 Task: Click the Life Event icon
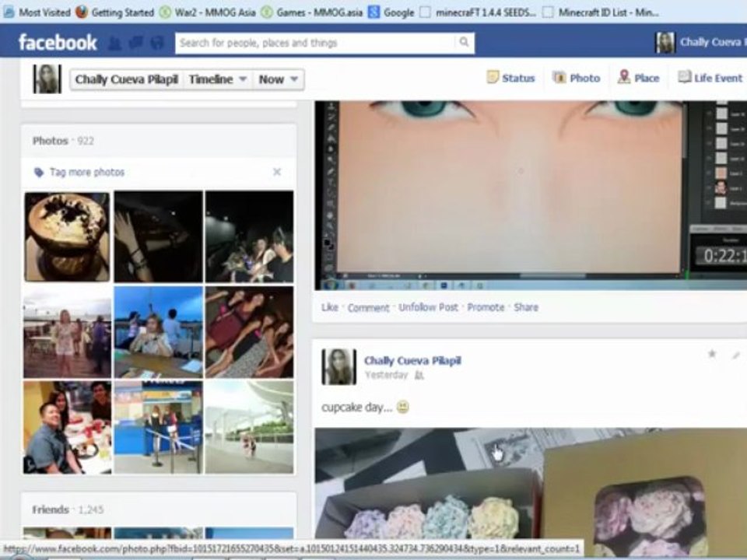click(x=685, y=77)
